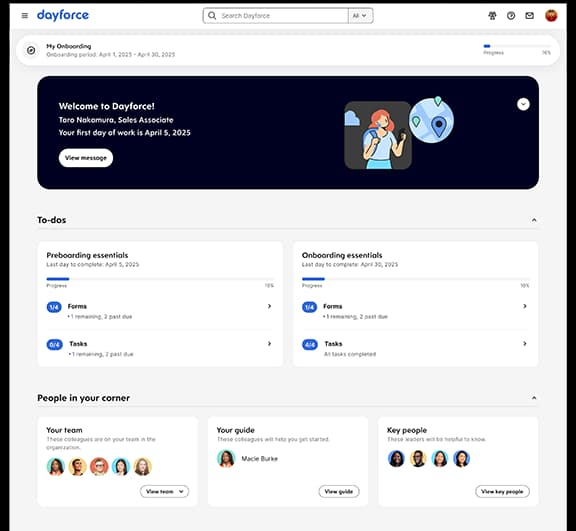This screenshot has height=531, width=576.
Task: Select fourth avatar in Your team
Action: pyautogui.click(x=121, y=466)
